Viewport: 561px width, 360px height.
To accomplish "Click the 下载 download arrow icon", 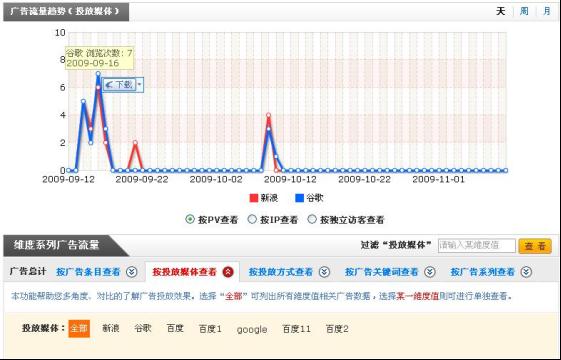I will coord(109,85).
